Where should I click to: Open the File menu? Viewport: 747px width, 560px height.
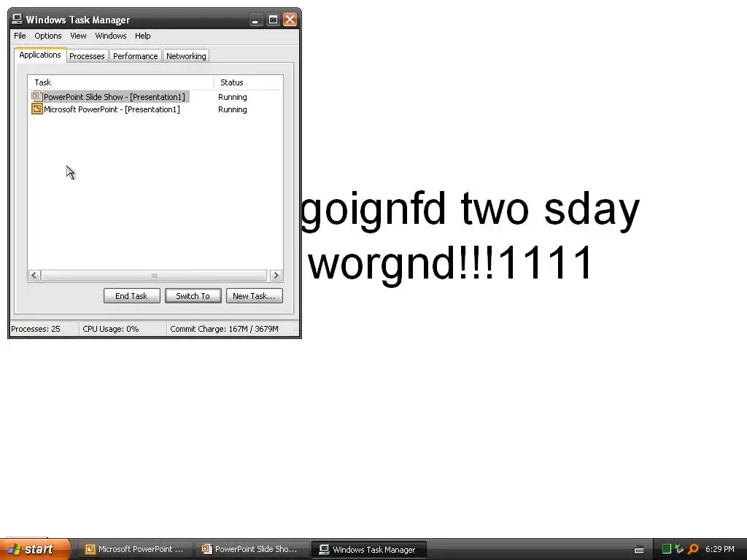(20, 36)
